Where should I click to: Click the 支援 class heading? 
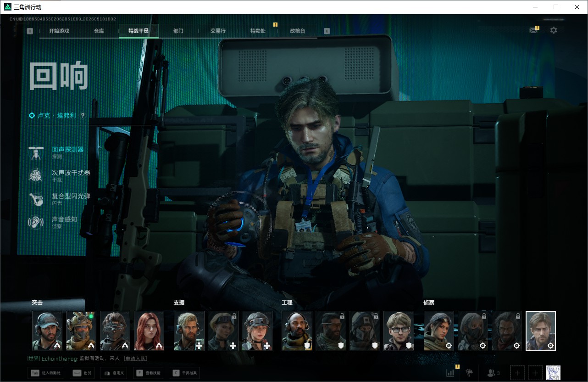coord(179,303)
